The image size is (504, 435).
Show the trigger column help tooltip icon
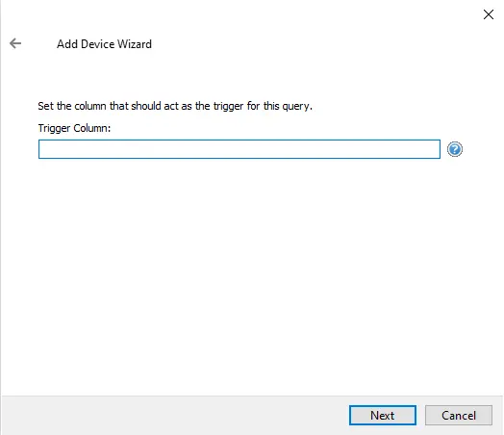tap(455, 149)
